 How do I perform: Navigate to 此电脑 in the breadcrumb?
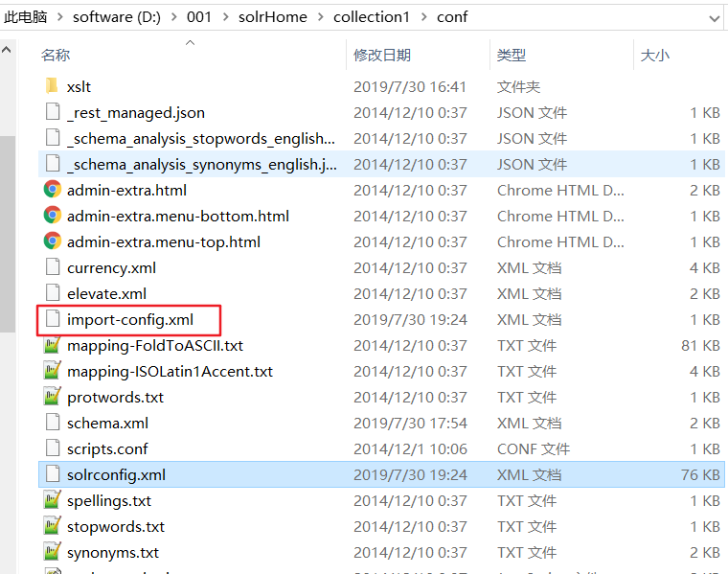coord(26,17)
